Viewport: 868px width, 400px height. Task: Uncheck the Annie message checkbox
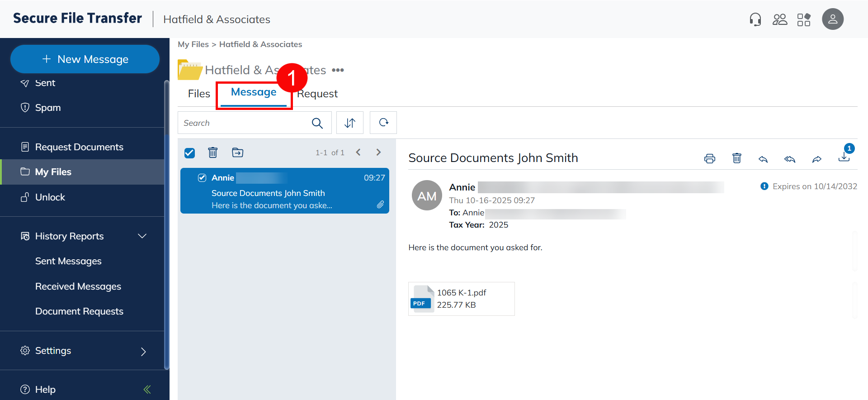pyautogui.click(x=202, y=178)
